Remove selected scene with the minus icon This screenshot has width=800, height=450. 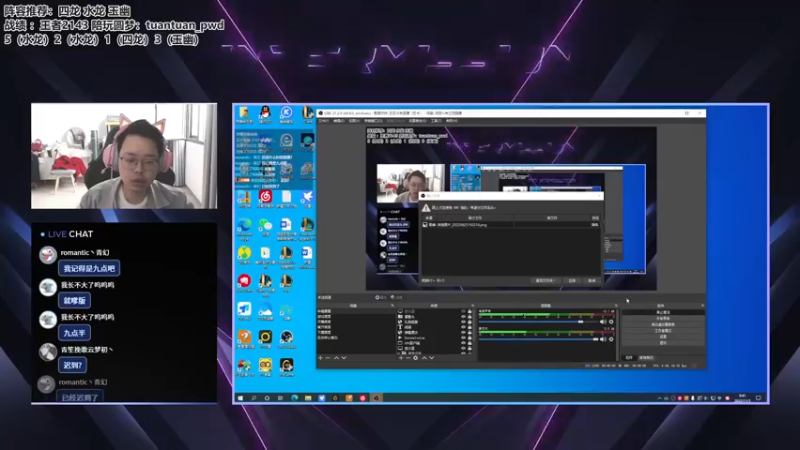pyautogui.click(x=328, y=358)
